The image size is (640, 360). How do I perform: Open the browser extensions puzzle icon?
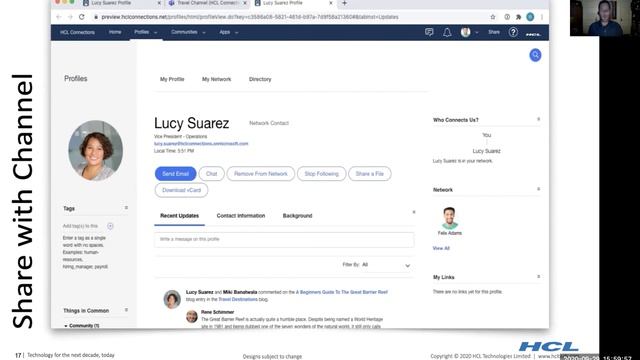pos(518,17)
